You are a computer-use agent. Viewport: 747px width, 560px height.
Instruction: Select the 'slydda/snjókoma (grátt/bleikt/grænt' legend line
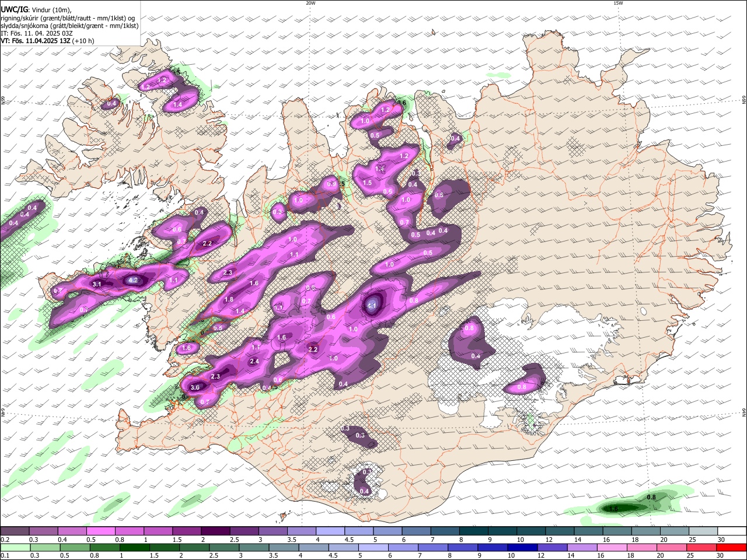click(x=69, y=26)
